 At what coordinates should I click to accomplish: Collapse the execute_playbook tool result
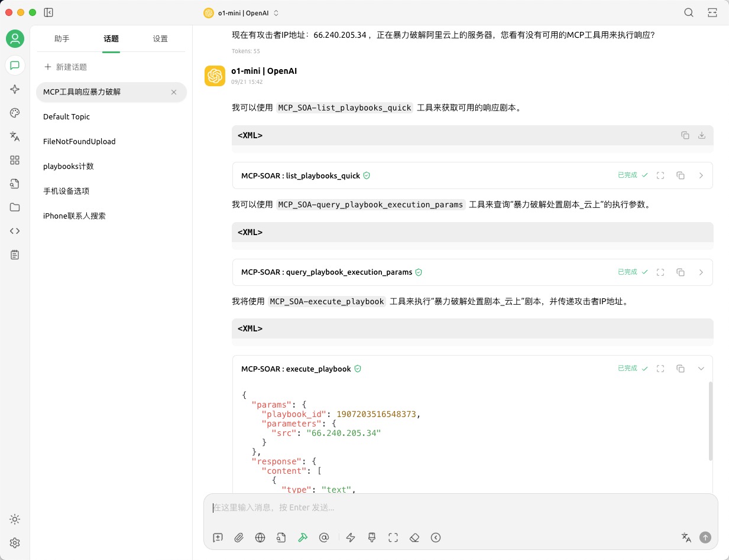[x=701, y=369]
